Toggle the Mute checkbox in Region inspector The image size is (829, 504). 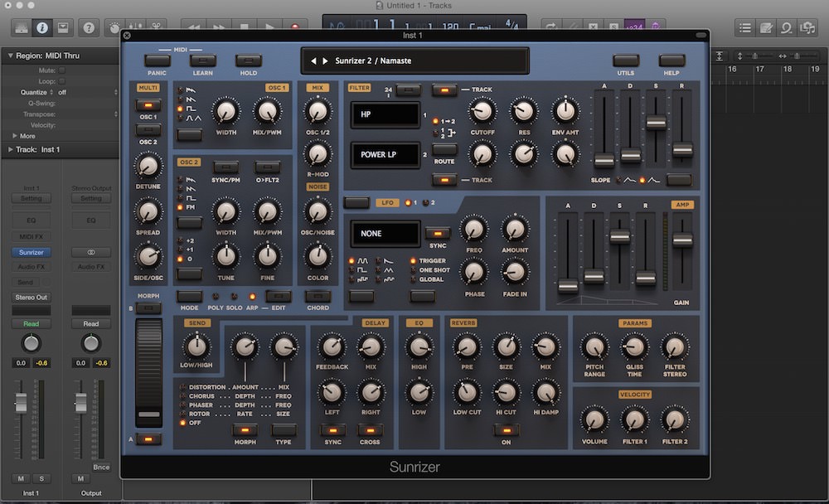pyautogui.click(x=62, y=70)
